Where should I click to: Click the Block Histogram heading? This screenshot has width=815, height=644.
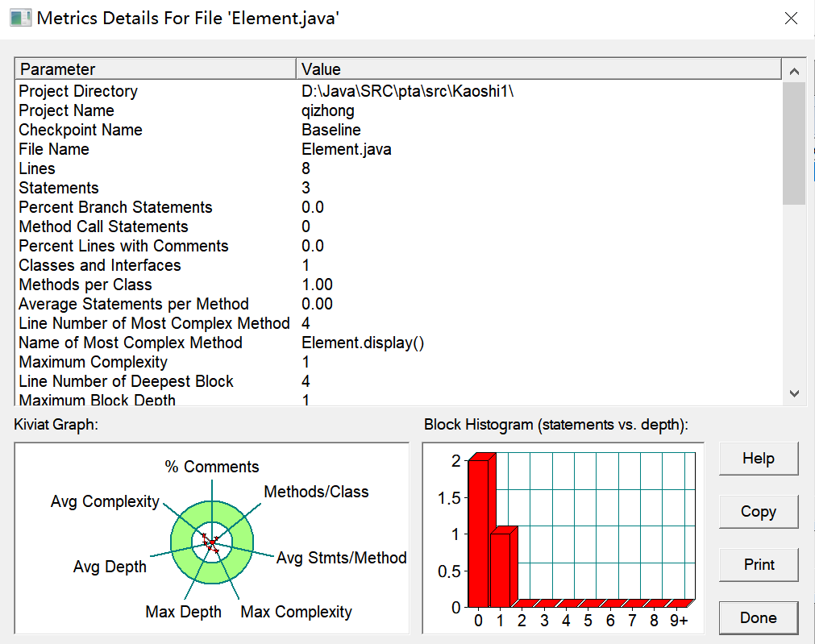click(x=556, y=425)
